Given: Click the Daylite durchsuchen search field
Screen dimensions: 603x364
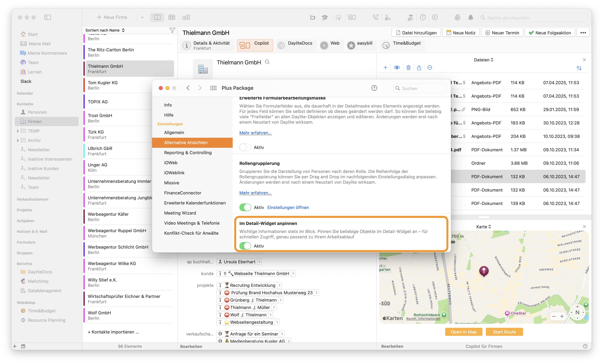Looking at the screenshot, I should coord(533,18).
